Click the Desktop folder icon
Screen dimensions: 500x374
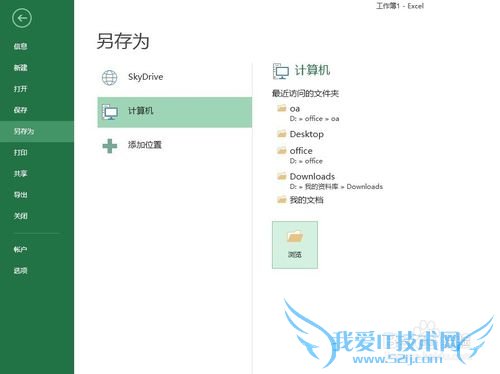(x=282, y=134)
